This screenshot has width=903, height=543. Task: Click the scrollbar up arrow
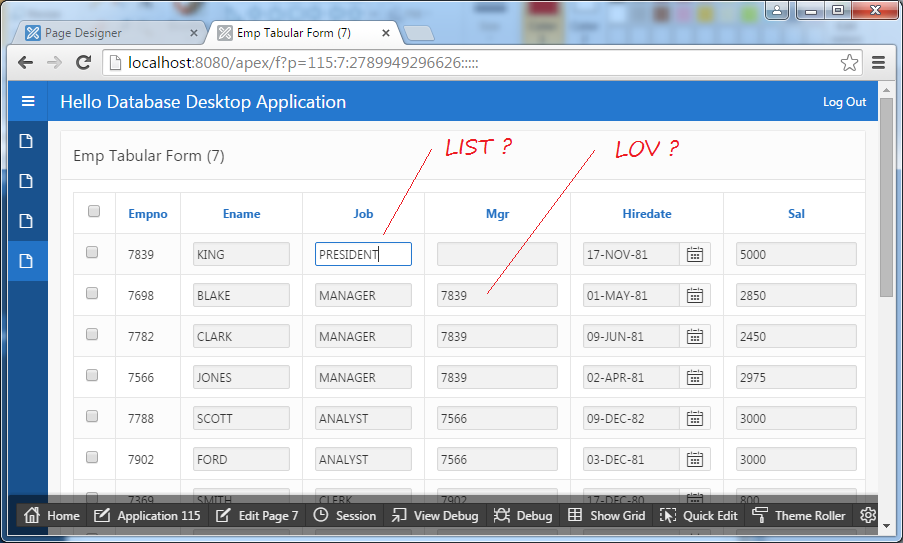[x=886, y=90]
